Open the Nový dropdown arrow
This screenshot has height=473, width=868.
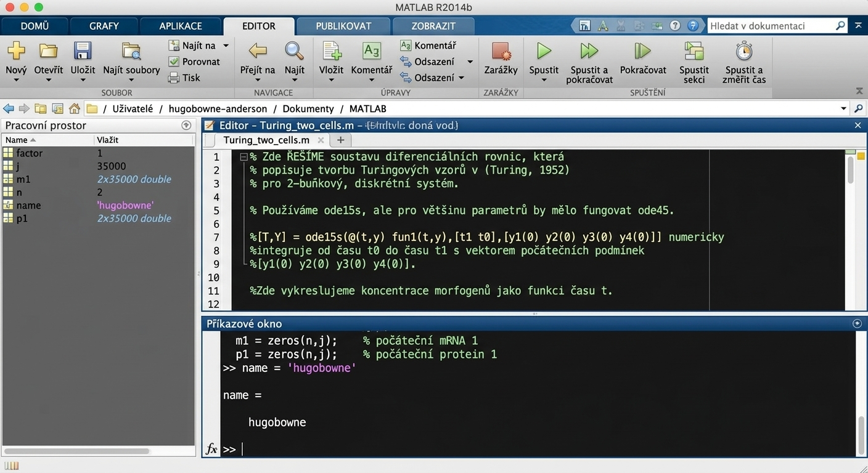16,80
